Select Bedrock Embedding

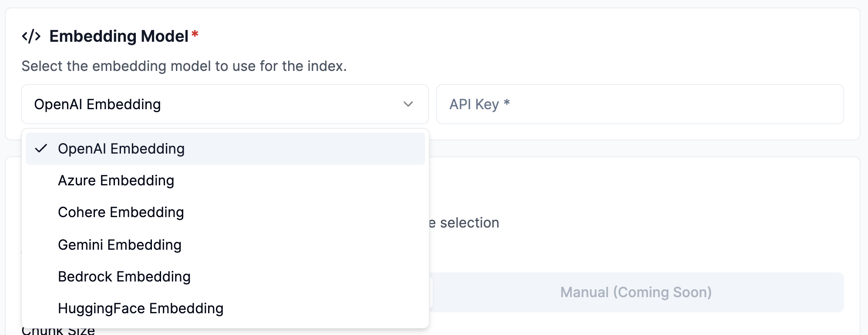point(124,276)
